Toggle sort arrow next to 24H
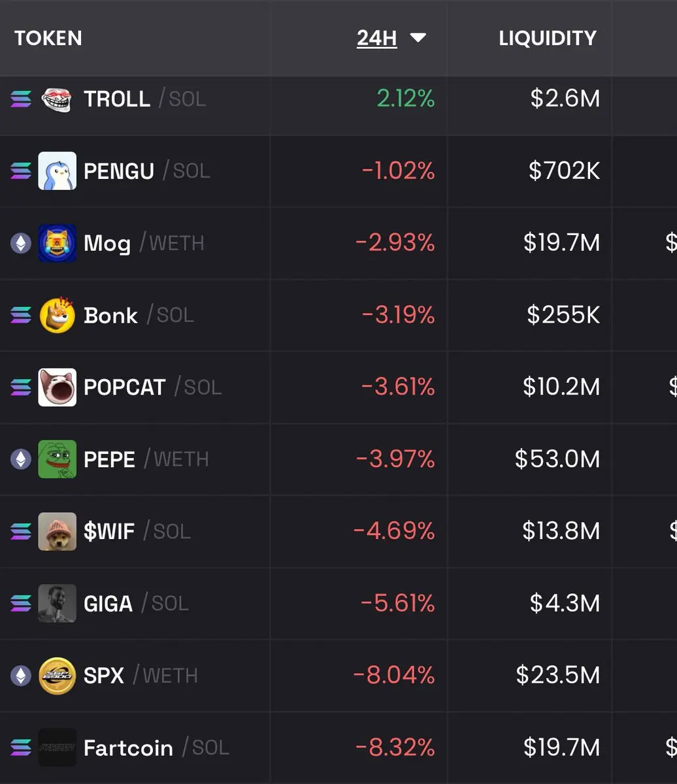Viewport: 677px width, 784px height. tap(418, 38)
